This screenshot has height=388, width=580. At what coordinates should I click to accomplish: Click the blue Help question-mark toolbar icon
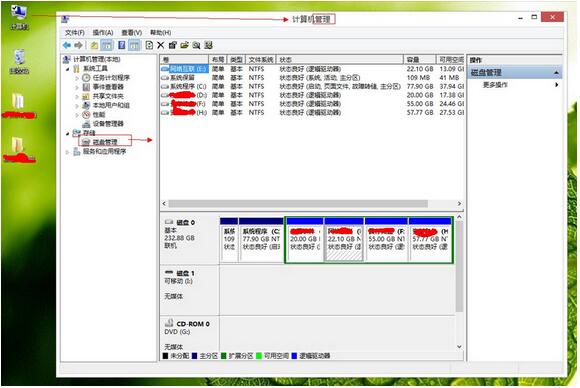(x=121, y=45)
